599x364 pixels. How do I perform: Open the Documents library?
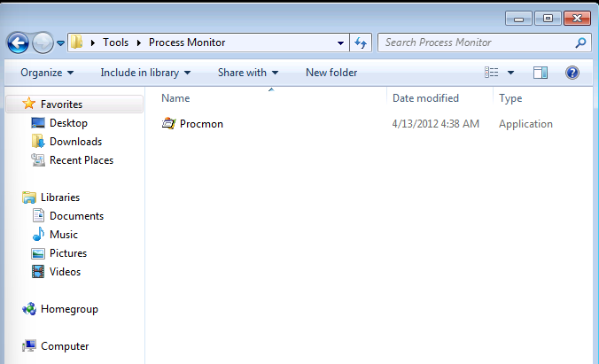(x=76, y=216)
